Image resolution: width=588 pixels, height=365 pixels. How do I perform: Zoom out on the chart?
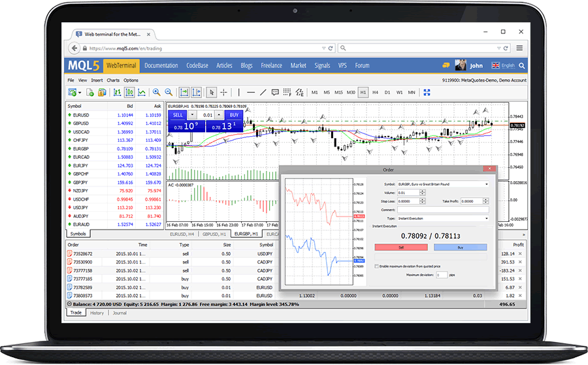[169, 92]
